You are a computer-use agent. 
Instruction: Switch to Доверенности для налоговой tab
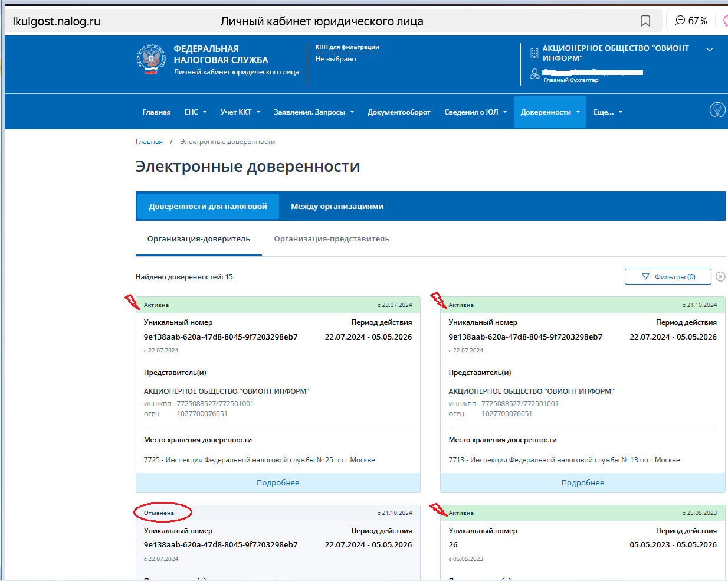click(x=208, y=207)
